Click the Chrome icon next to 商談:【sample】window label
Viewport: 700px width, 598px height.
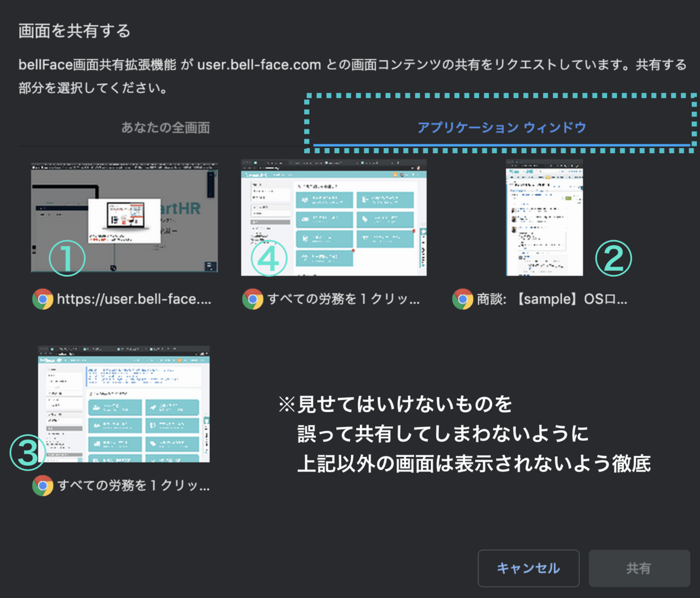(x=463, y=299)
